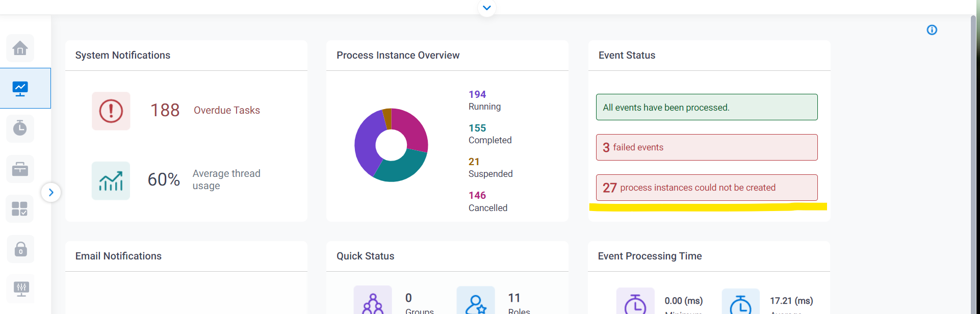Open the Home icon in sidebar

pos(20,48)
